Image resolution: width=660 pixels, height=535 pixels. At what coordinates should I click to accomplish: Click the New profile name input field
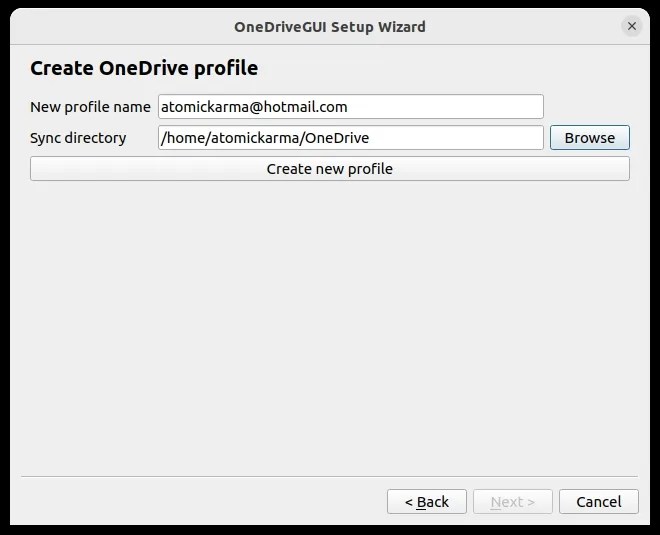351,107
